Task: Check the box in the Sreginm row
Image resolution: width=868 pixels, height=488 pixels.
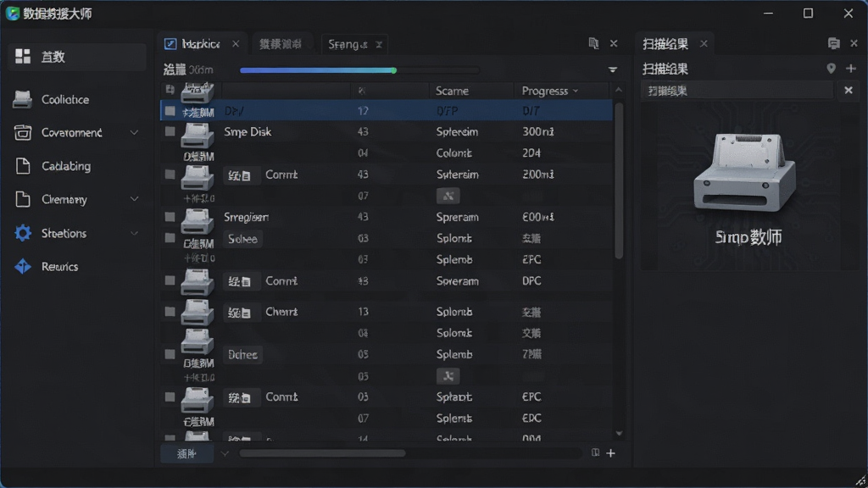Action: click(x=170, y=217)
